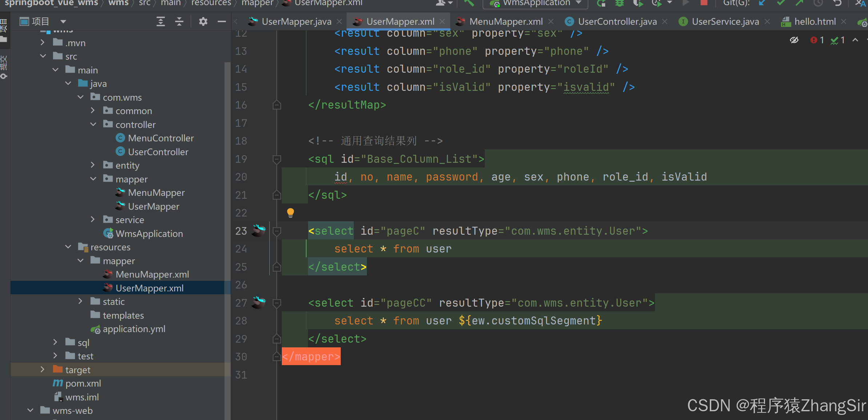Select WmsApplication in project tree

[x=143, y=234]
